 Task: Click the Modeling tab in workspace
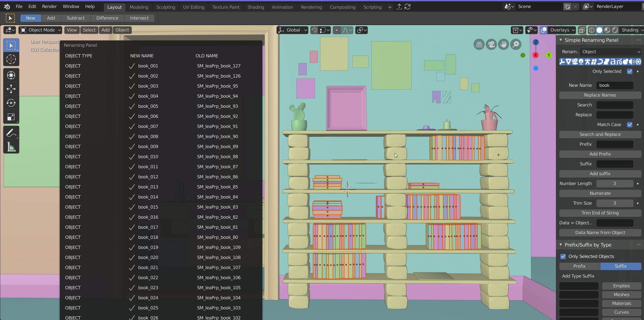point(139,7)
